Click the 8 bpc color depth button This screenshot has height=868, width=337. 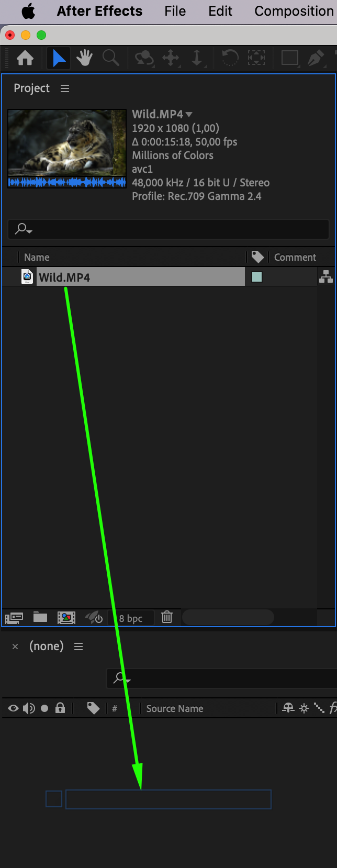pyautogui.click(x=131, y=618)
